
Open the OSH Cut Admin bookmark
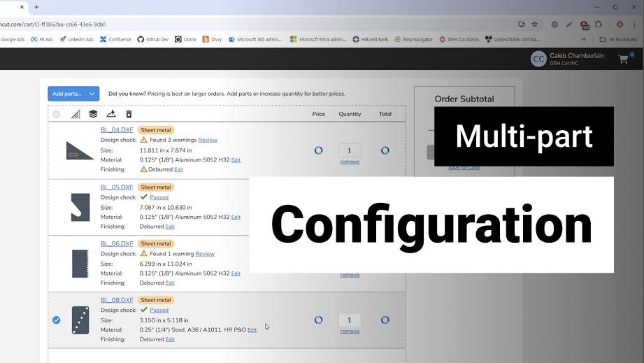click(x=459, y=39)
